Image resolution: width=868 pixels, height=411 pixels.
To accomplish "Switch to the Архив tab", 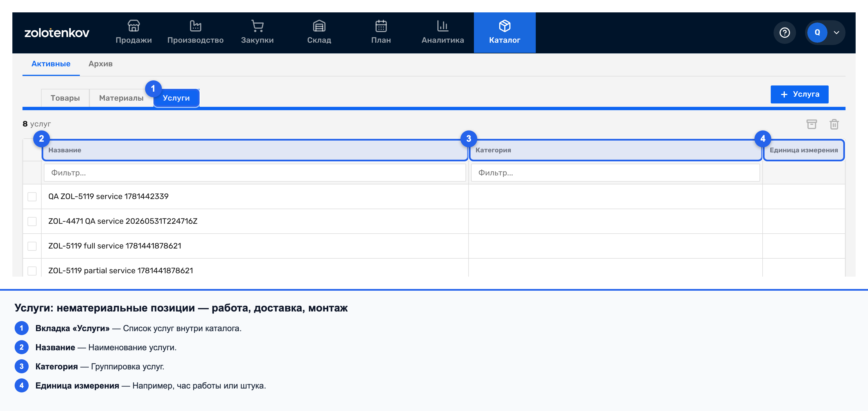I will click(100, 64).
